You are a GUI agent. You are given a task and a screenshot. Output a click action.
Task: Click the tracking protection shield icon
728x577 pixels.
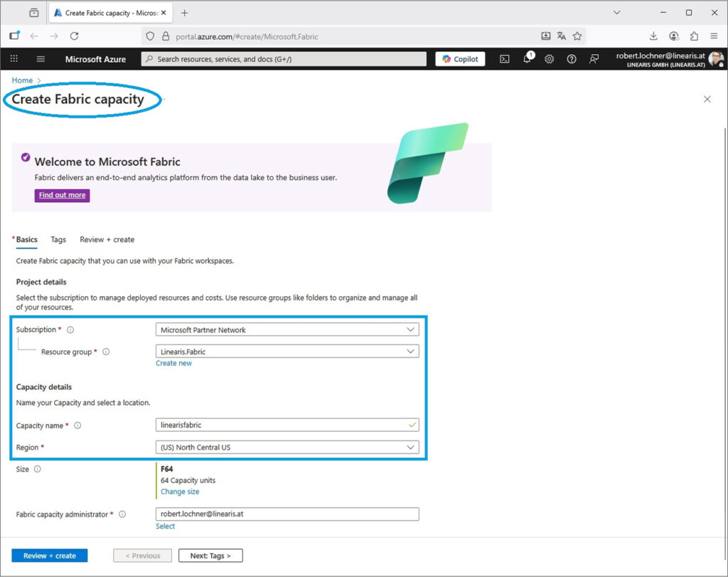pos(150,36)
